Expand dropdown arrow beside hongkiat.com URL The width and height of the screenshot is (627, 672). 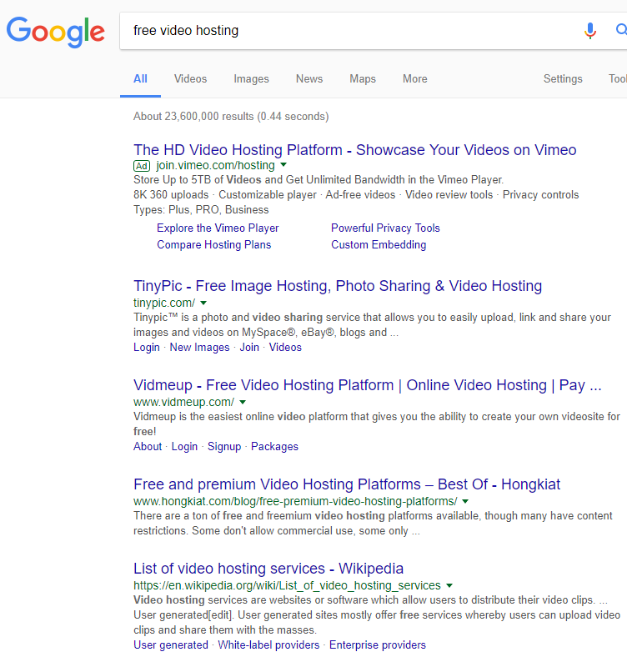click(x=465, y=501)
